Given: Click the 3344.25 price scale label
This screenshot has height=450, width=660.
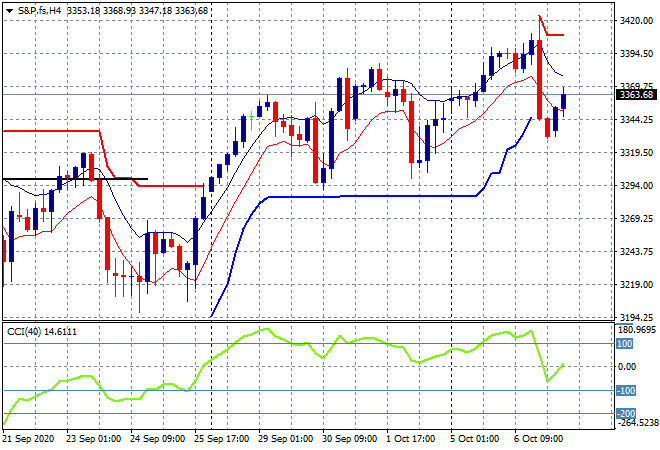Looking at the screenshot, I should pyautogui.click(x=636, y=120).
